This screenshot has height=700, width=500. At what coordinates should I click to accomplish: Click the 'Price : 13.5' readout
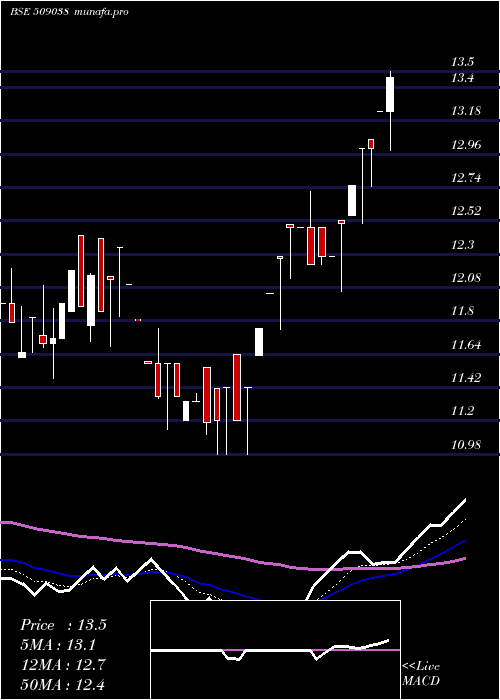[x=63, y=625]
